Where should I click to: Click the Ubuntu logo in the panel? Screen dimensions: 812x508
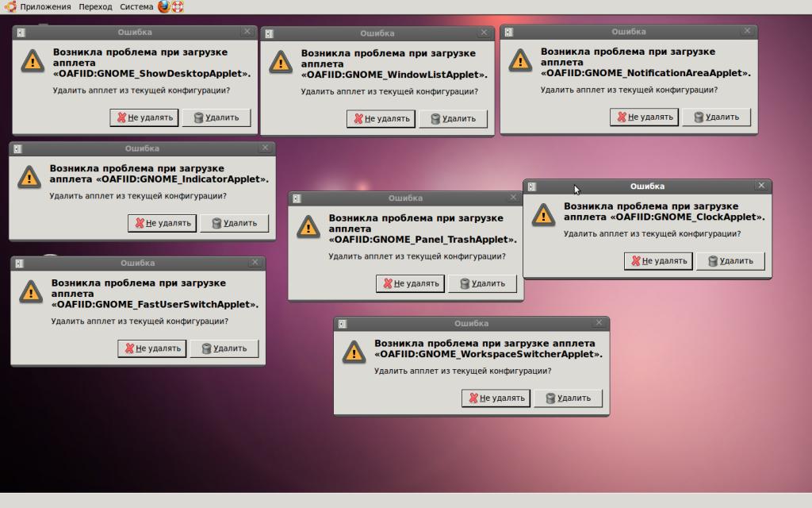(10, 6)
